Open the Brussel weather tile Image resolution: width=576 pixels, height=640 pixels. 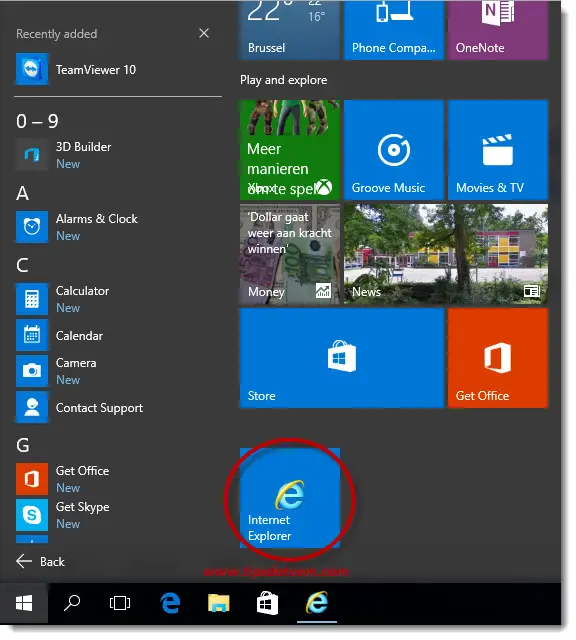290,30
